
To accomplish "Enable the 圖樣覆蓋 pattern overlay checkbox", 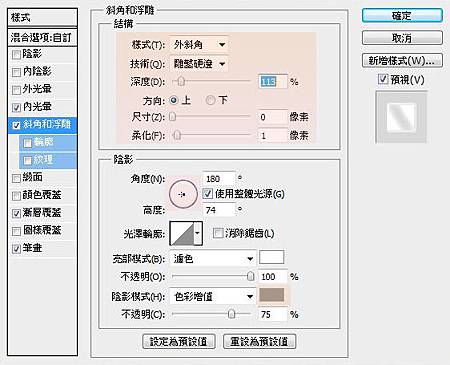I will pyautogui.click(x=16, y=231).
